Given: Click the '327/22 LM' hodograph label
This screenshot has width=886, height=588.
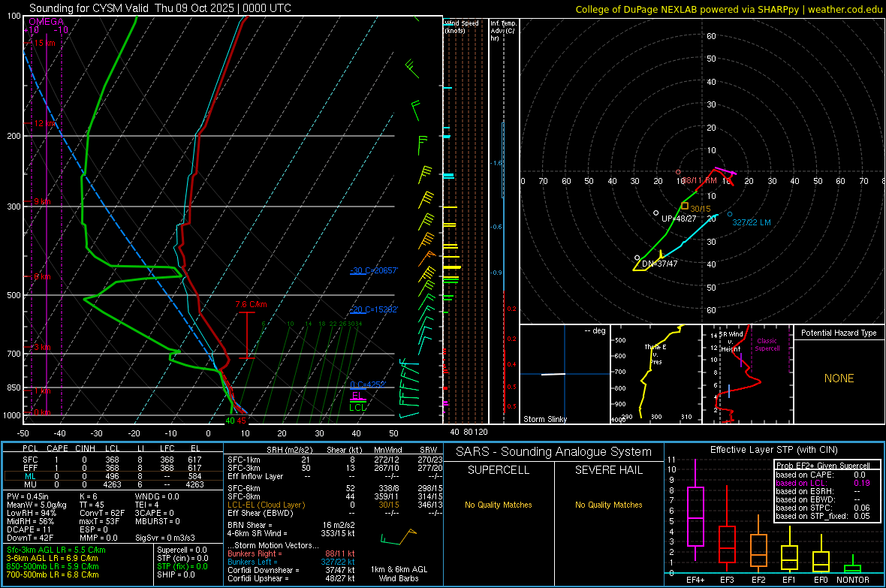Looking at the screenshot, I should pos(752,222).
